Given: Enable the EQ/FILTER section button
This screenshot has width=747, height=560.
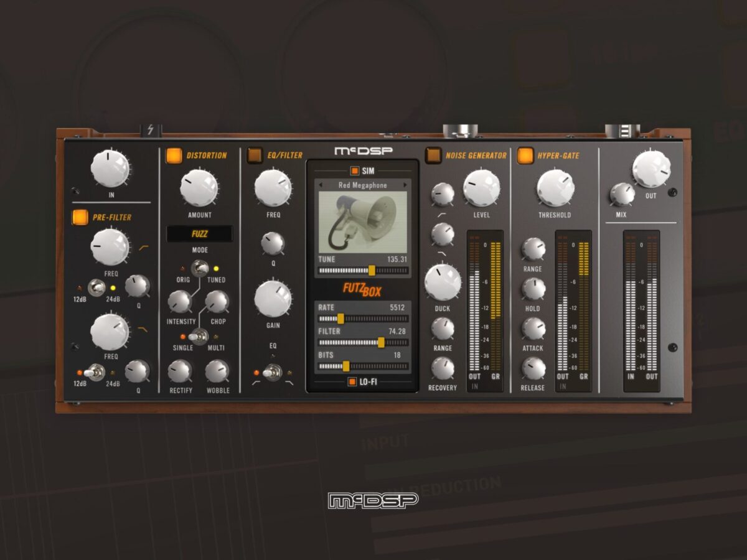Looking at the screenshot, I should (255, 155).
